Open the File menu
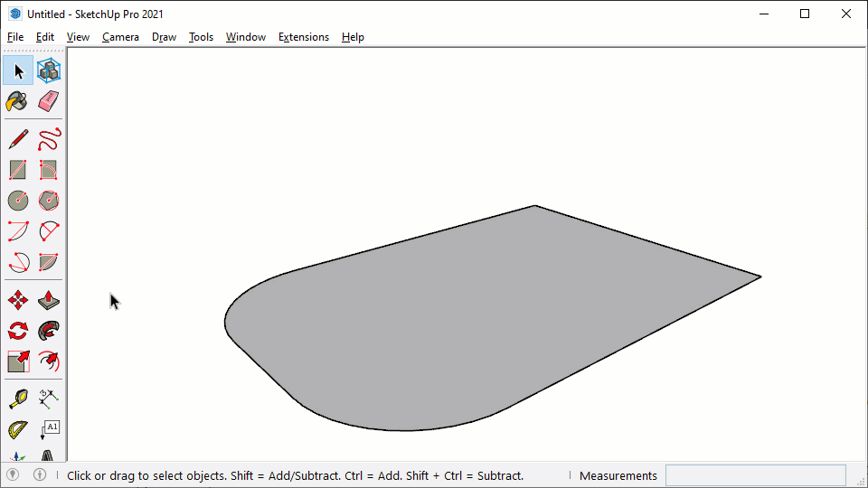 pyautogui.click(x=15, y=37)
